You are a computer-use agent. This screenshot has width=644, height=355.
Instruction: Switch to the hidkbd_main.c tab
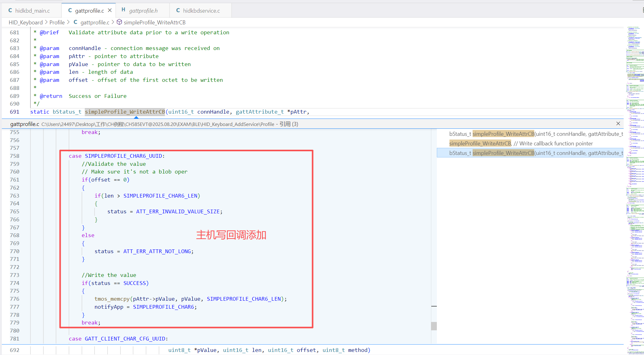(x=32, y=11)
